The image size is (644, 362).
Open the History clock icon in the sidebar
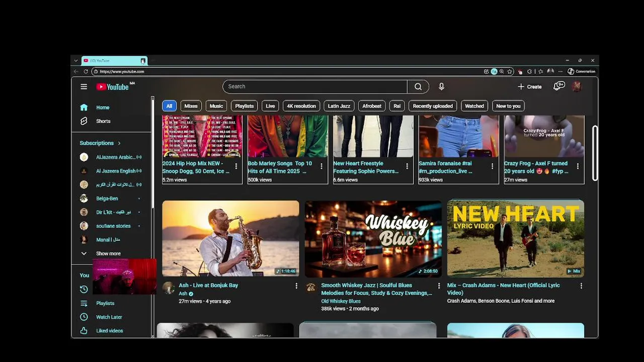[x=84, y=289]
